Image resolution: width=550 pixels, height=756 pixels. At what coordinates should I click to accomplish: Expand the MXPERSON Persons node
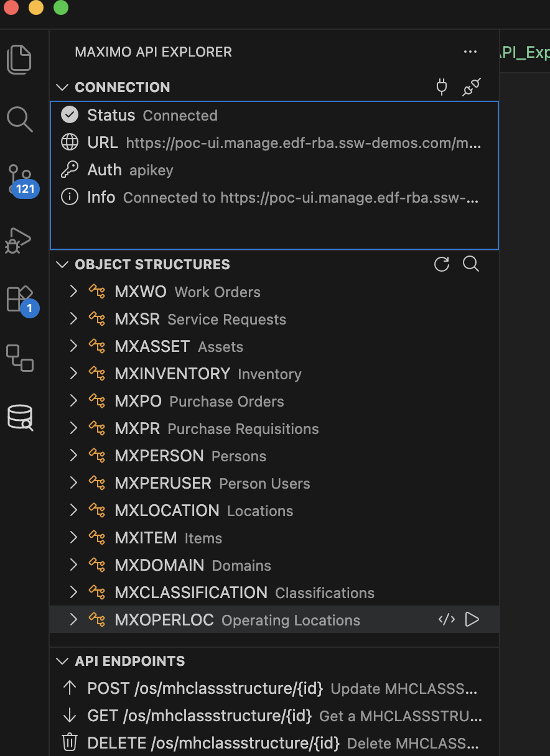tap(73, 456)
